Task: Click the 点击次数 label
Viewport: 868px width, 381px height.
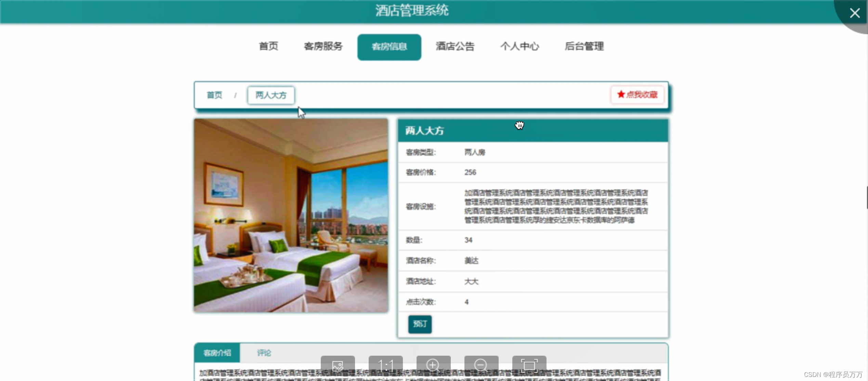Action: pos(421,302)
